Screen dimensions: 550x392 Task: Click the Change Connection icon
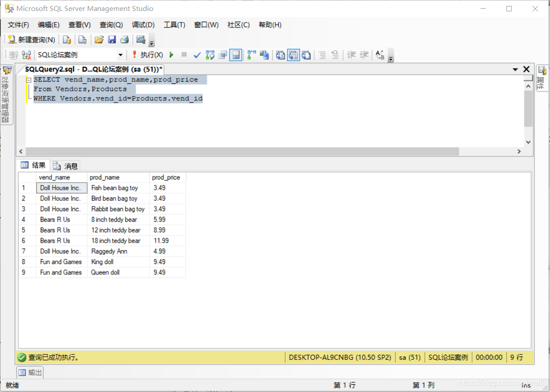pos(26,55)
